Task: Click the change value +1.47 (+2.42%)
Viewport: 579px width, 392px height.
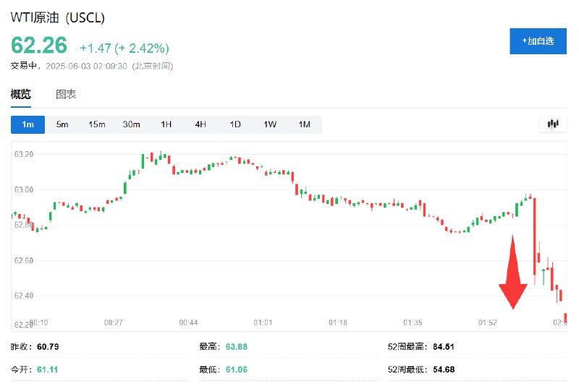Action: pyautogui.click(x=124, y=48)
